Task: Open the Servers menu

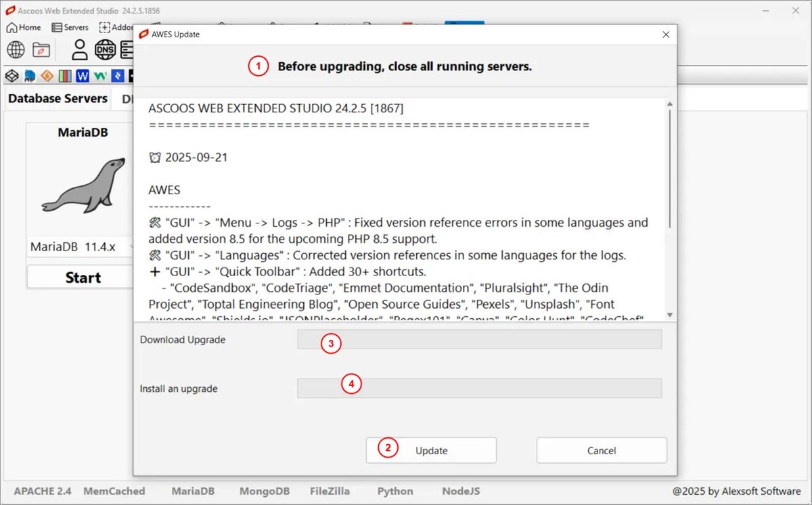Action: [x=70, y=27]
